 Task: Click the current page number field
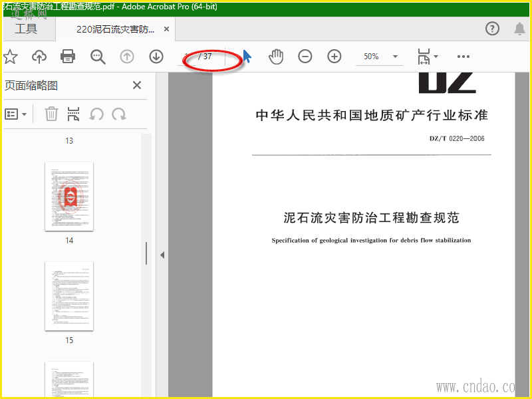[x=187, y=57]
